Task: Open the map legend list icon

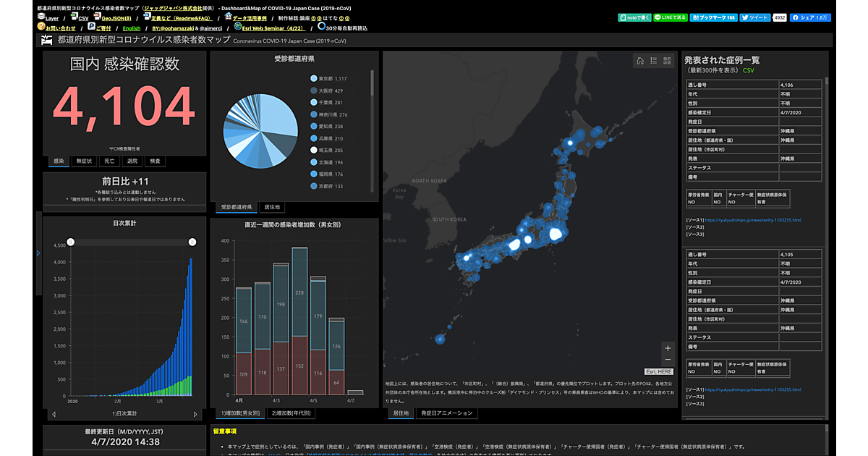Action: (653, 62)
